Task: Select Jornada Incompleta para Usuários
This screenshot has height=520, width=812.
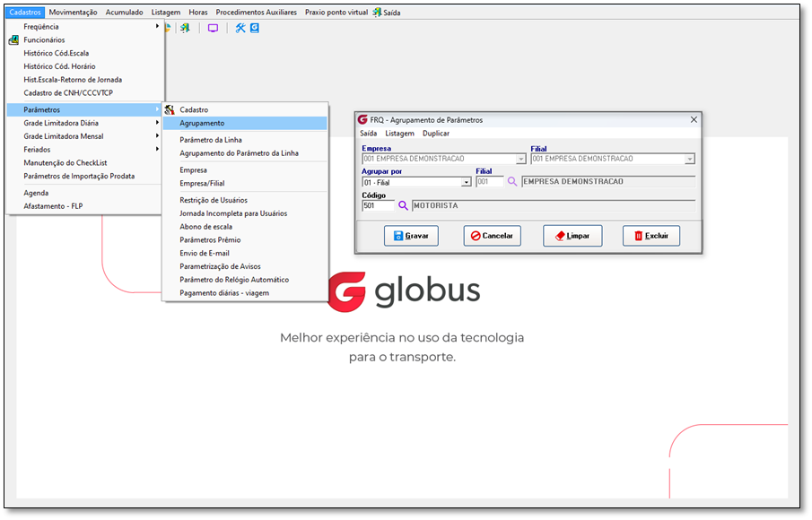Action: click(245, 213)
